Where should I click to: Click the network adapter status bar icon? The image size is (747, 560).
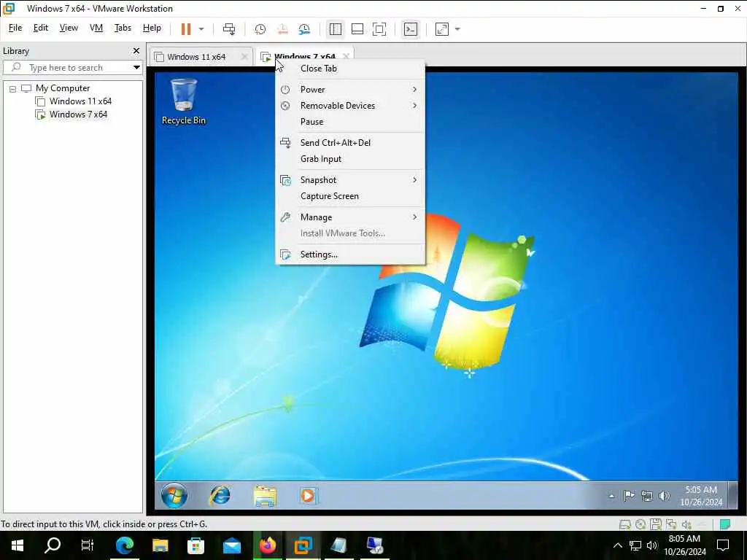[671, 525]
